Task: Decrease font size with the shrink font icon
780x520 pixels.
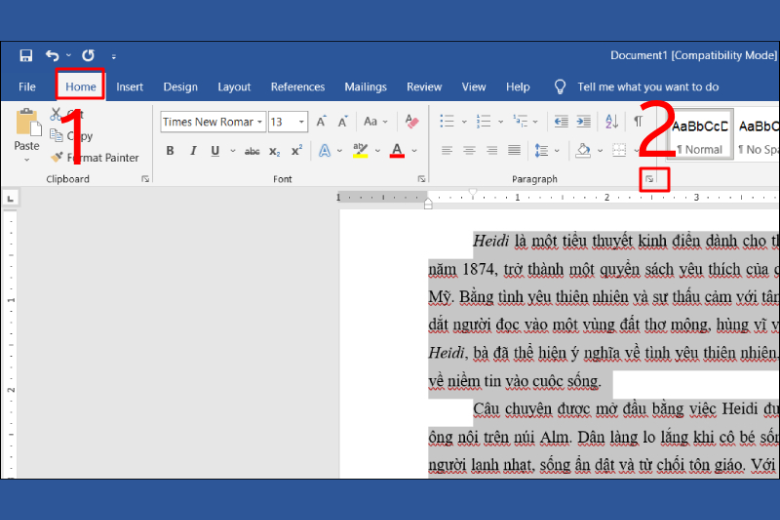Action: pos(343,121)
